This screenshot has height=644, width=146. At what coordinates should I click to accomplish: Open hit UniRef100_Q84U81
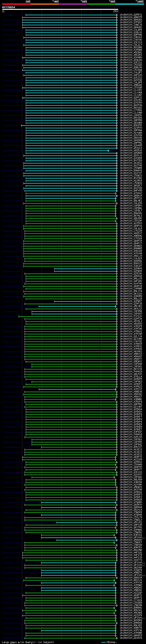[131, 27]
